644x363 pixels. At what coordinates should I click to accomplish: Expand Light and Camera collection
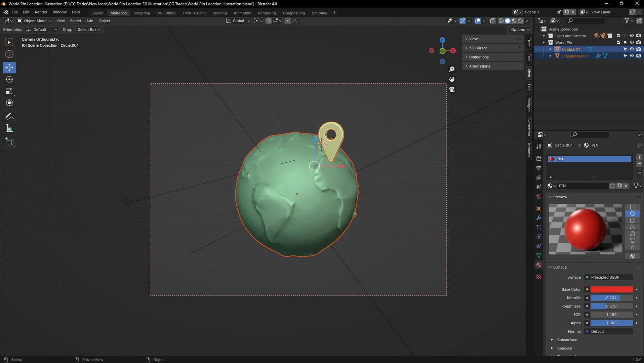544,36
